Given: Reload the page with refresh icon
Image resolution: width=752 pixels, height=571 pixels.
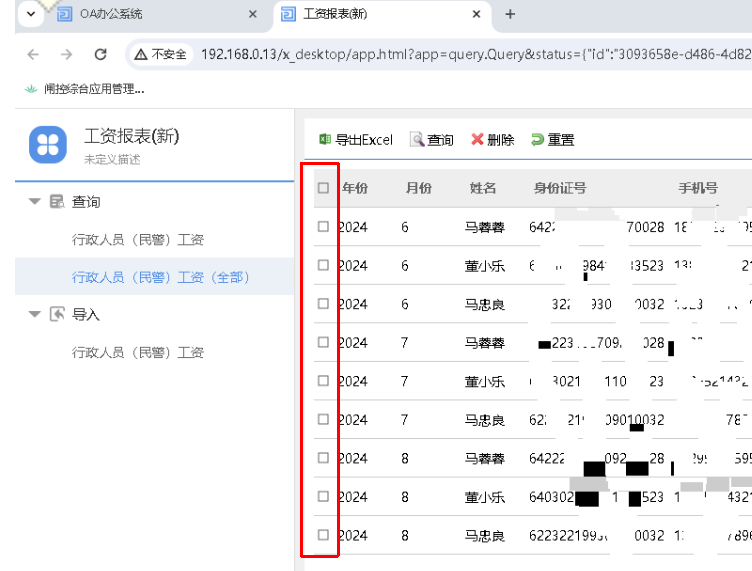Looking at the screenshot, I should (100, 54).
